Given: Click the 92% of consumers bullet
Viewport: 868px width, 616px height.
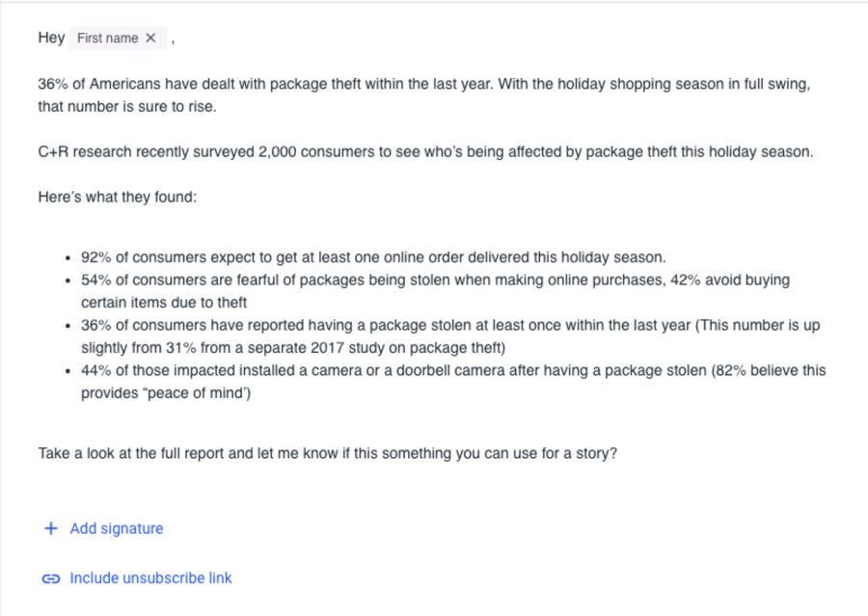Looking at the screenshot, I should [373, 257].
